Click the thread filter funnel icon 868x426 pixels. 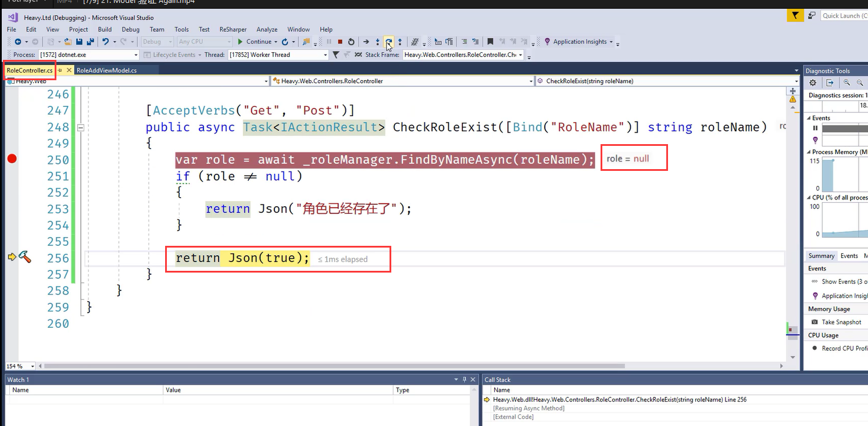coord(335,55)
